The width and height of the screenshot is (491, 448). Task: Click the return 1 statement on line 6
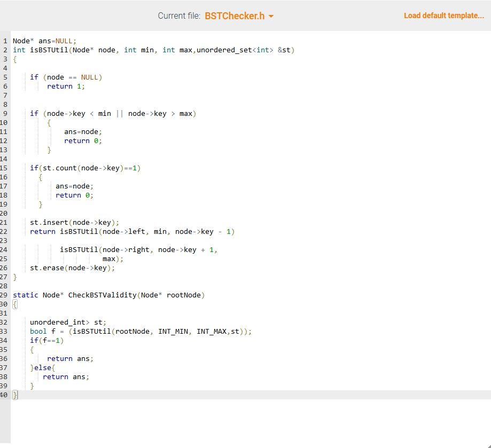click(x=65, y=86)
